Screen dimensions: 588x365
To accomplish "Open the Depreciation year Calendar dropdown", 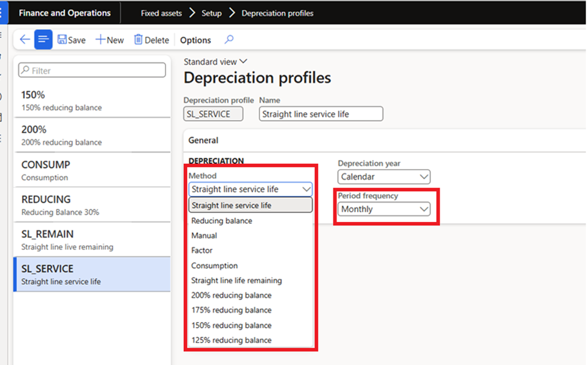I will tap(383, 177).
